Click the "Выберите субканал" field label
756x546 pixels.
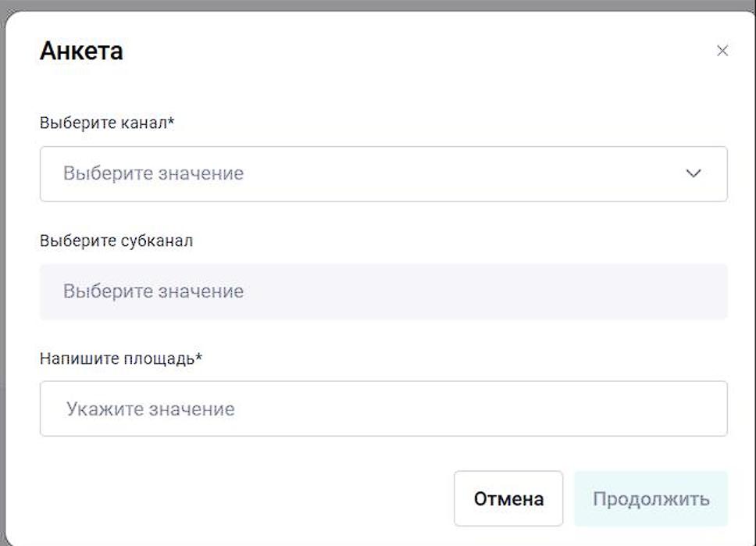[116, 241]
